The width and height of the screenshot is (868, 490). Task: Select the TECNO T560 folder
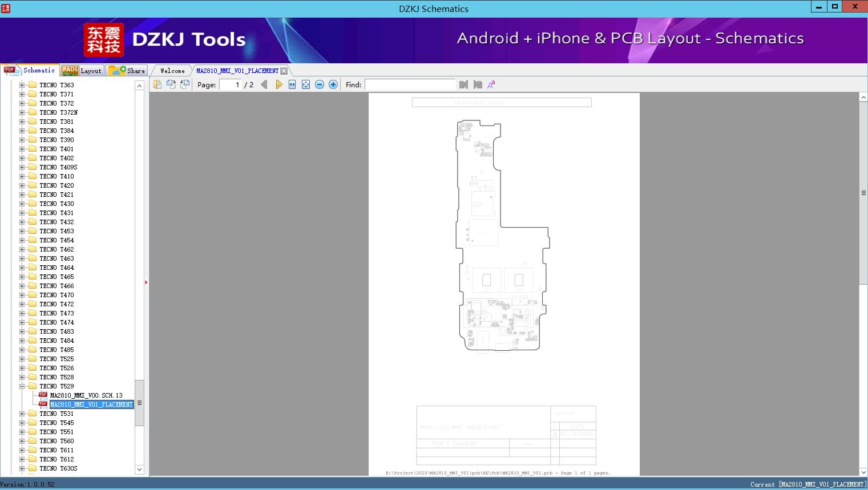(x=56, y=441)
